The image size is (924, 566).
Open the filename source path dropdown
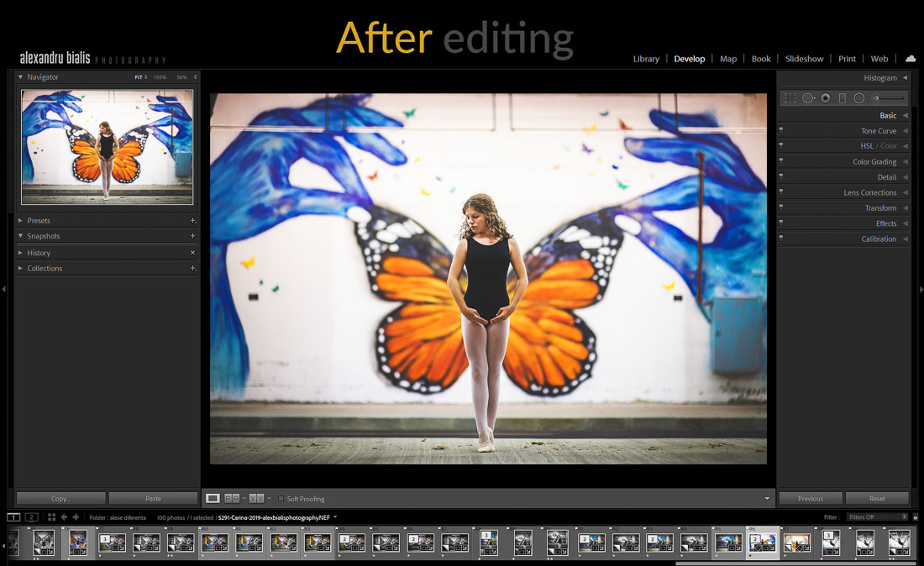tap(335, 517)
